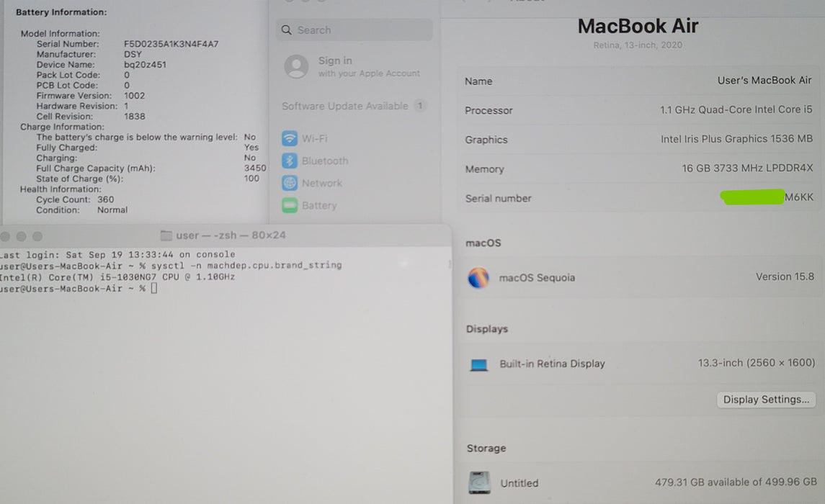Image resolution: width=825 pixels, height=504 pixels.
Task: Click the Processor value 1.1 GHz Quad-Core
Action: [736, 109]
